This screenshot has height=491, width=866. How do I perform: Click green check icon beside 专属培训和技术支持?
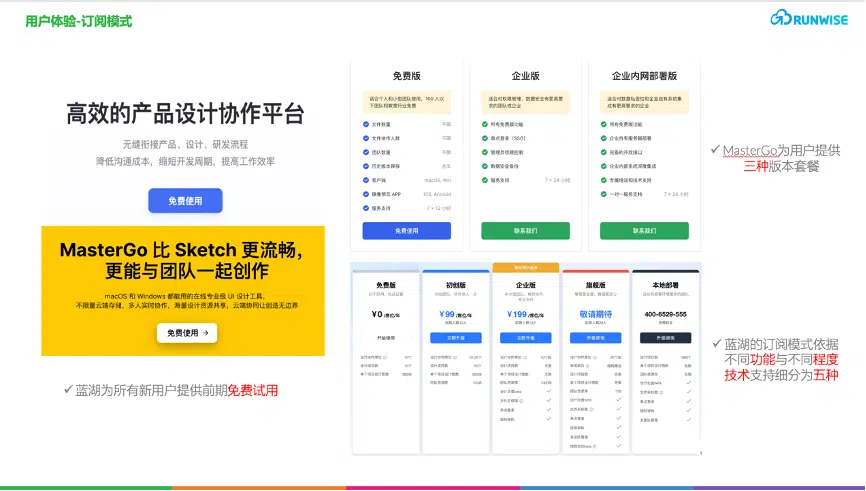[604, 180]
